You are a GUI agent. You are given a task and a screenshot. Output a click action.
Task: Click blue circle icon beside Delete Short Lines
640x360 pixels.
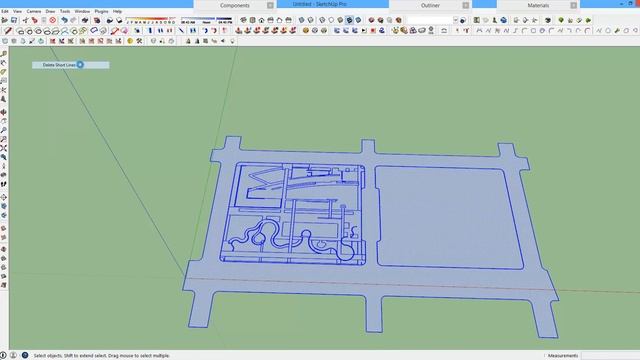click(80, 64)
